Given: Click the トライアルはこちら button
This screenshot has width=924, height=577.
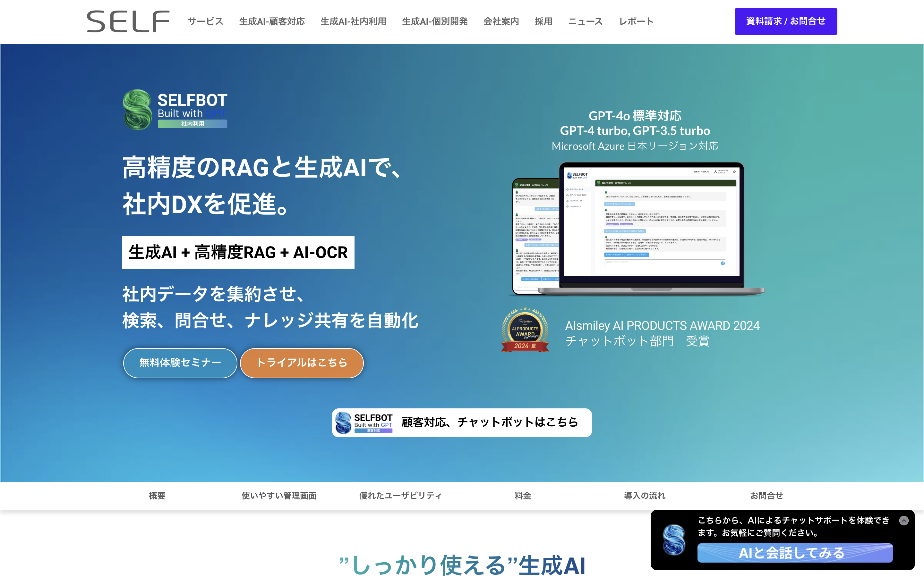Looking at the screenshot, I should click(x=302, y=363).
